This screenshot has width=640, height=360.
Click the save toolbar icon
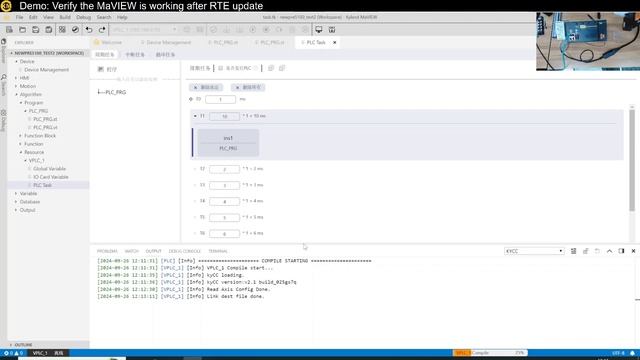(36, 30)
